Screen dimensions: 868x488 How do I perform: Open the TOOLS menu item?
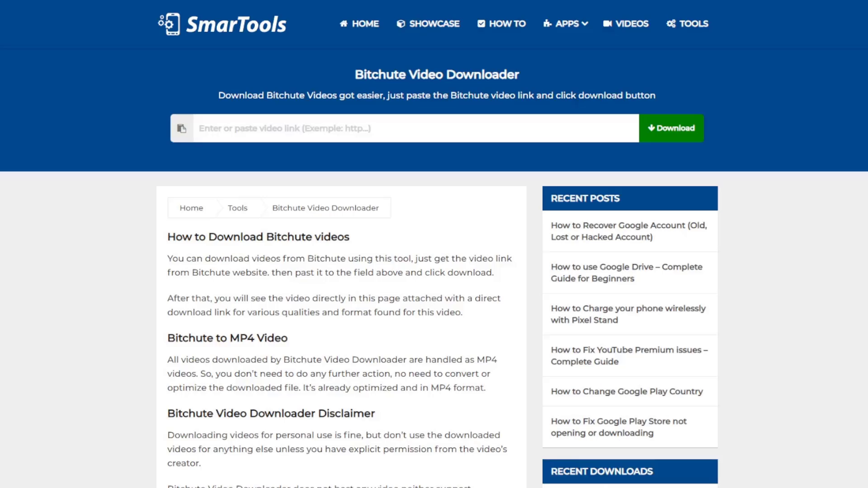tap(687, 23)
